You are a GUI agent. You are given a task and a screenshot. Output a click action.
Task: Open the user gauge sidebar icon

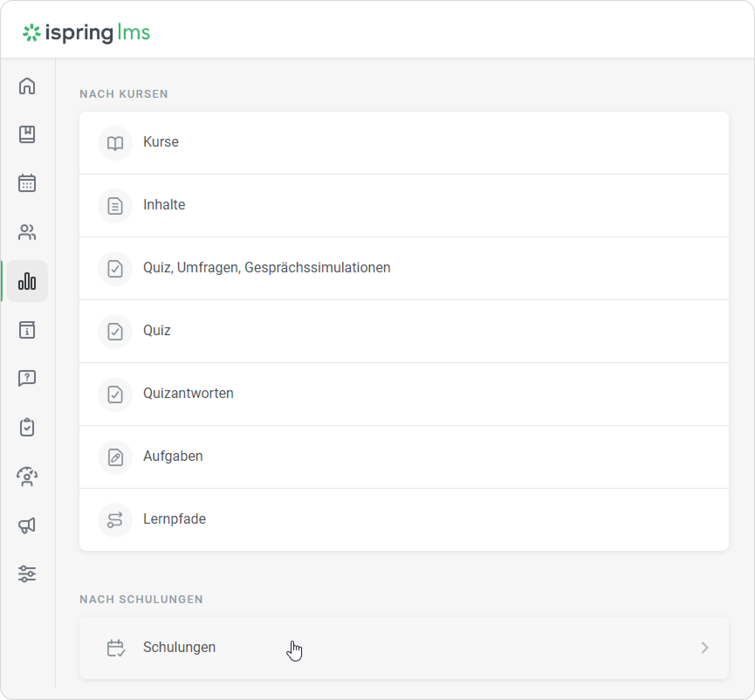[x=27, y=477]
